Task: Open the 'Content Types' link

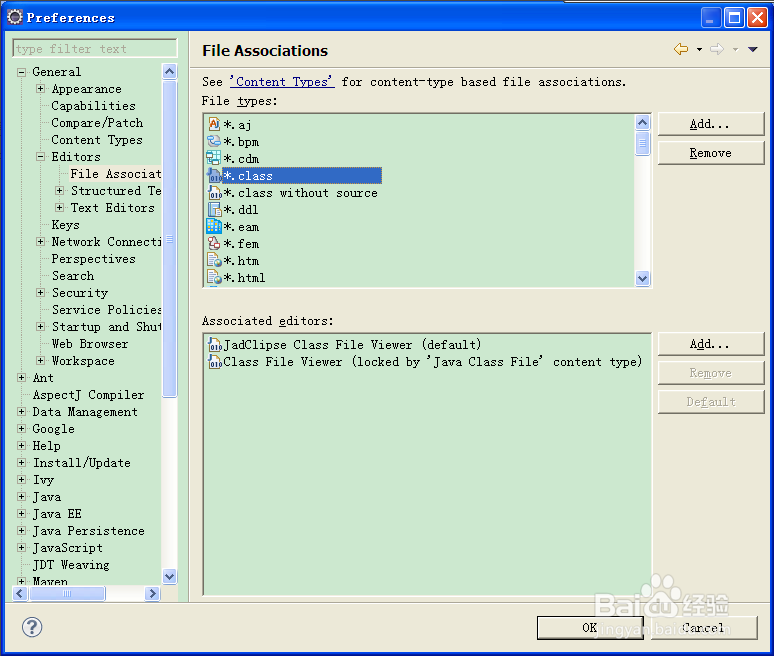Action: pos(282,81)
